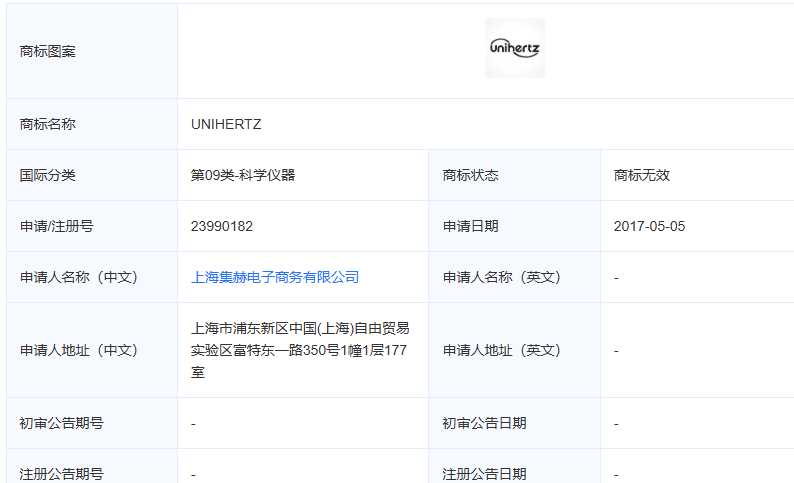The width and height of the screenshot is (794, 483).
Task: Select registration number 23990182
Action: [x=222, y=226]
